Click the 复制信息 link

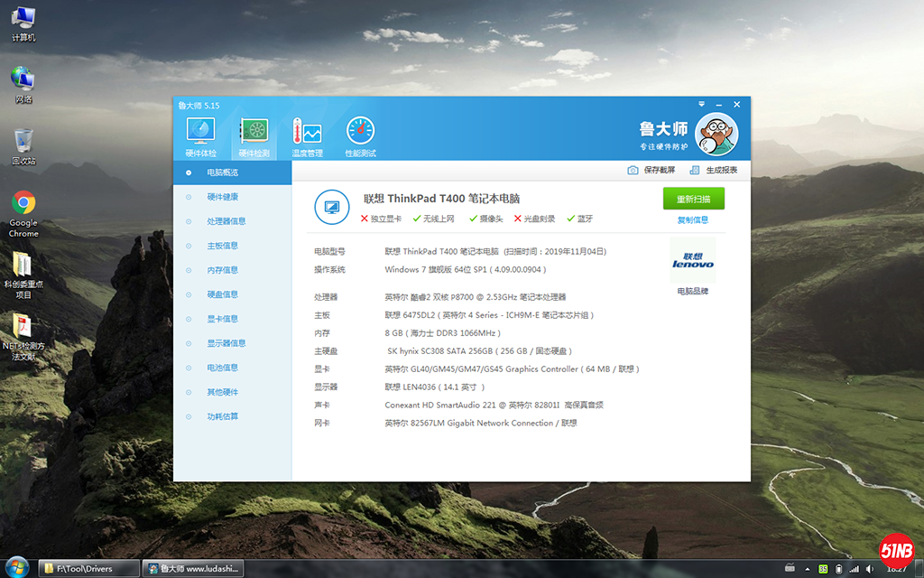pyautogui.click(x=693, y=220)
